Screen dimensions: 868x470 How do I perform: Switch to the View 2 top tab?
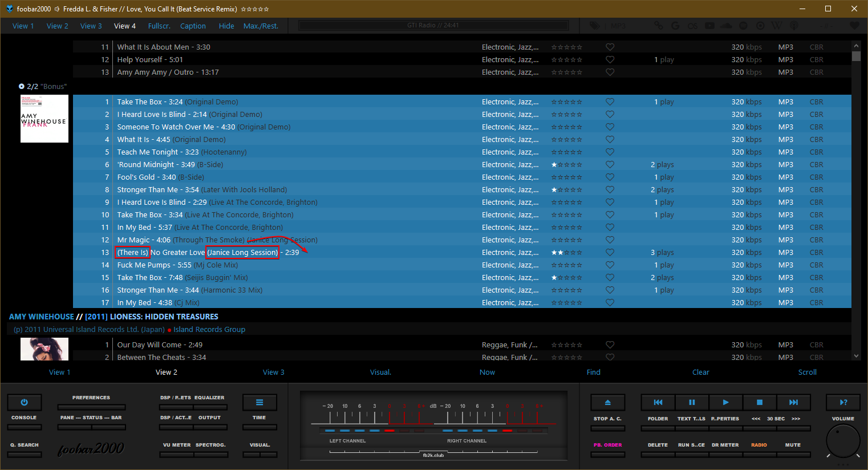[x=57, y=26]
